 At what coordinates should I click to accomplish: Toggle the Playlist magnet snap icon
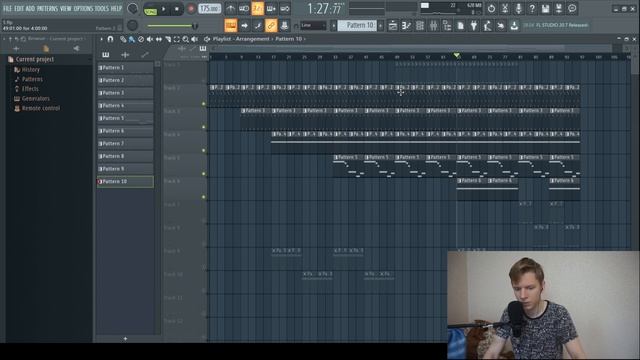(110, 39)
